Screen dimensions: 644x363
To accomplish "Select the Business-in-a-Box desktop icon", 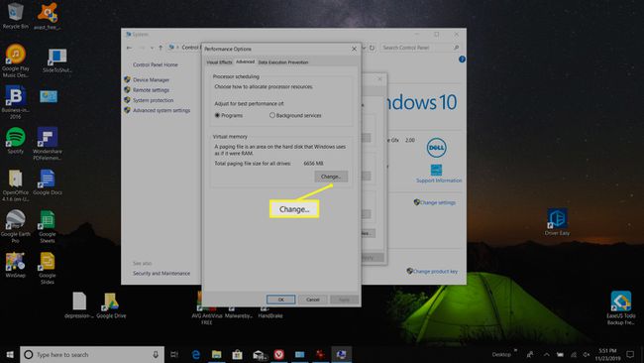I will [x=16, y=102].
